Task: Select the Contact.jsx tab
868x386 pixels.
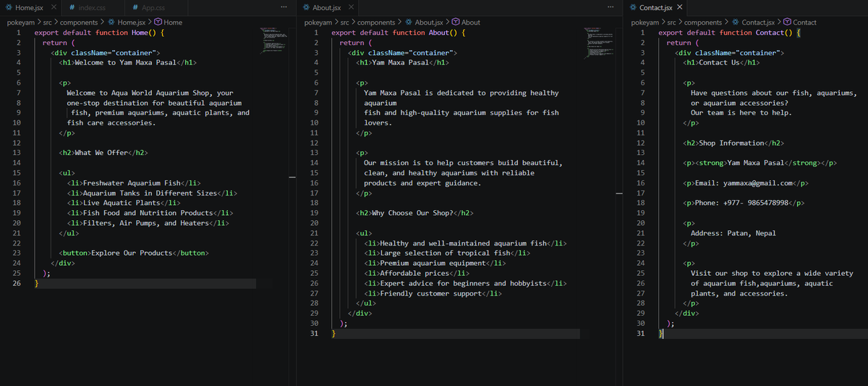Action: click(655, 7)
